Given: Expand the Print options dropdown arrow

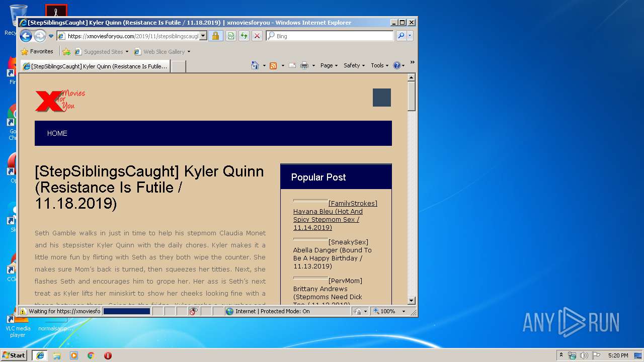Looking at the screenshot, I should tap(313, 66).
